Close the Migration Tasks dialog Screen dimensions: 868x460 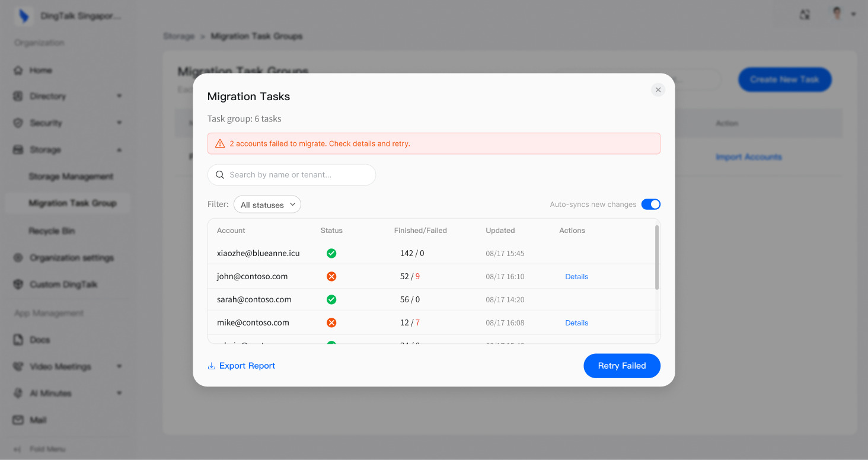tap(658, 90)
